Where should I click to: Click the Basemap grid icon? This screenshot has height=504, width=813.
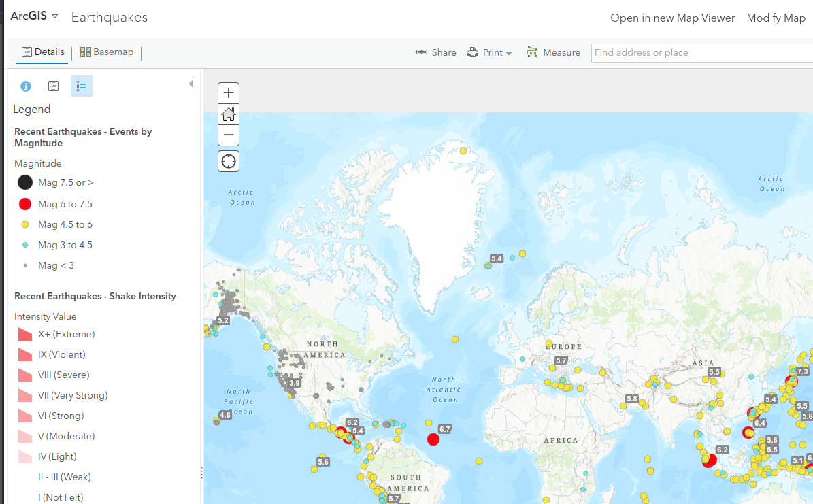click(x=86, y=52)
